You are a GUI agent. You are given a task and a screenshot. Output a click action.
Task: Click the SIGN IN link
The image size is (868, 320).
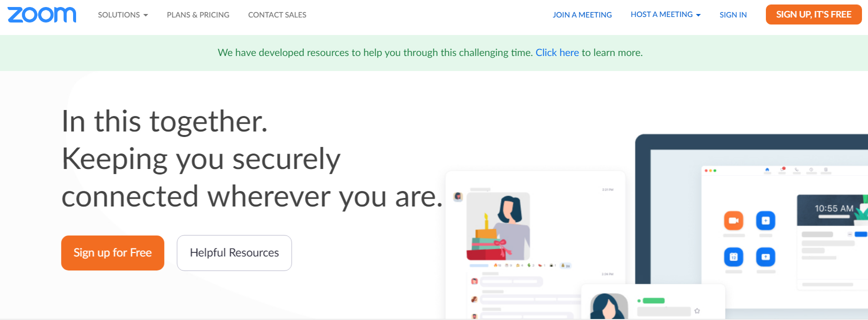point(733,14)
